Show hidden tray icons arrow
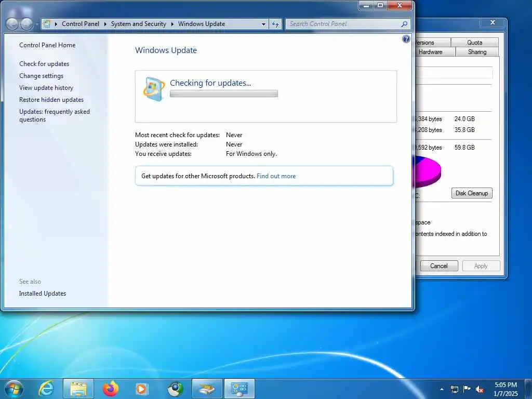Image resolution: width=532 pixels, height=399 pixels. (442, 389)
